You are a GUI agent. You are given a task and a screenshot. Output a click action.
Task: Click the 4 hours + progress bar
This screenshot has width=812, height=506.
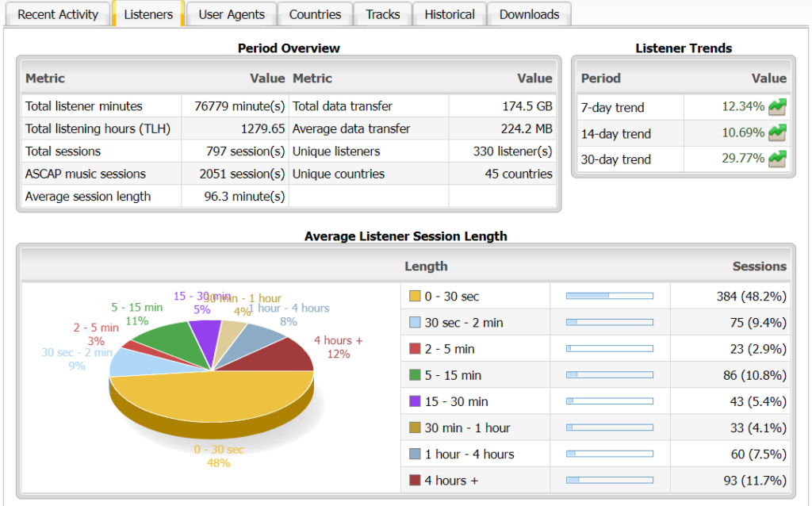pos(609,480)
